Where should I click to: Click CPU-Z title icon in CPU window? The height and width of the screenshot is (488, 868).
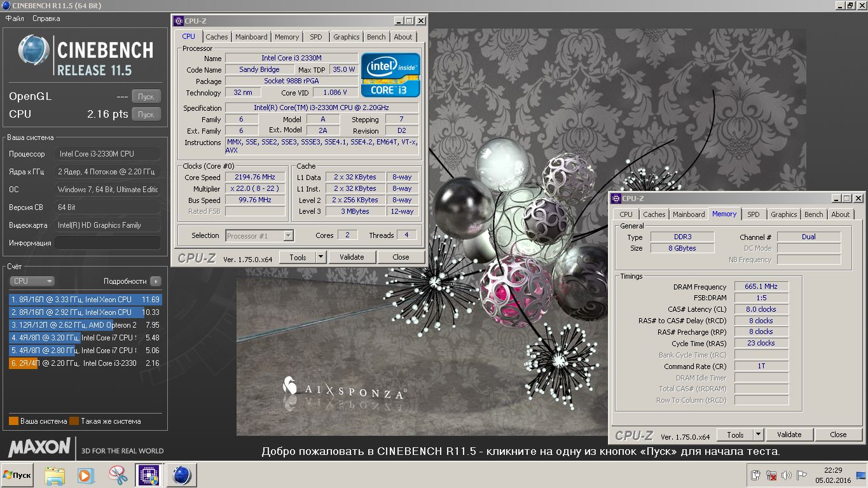tap(179, 20)
